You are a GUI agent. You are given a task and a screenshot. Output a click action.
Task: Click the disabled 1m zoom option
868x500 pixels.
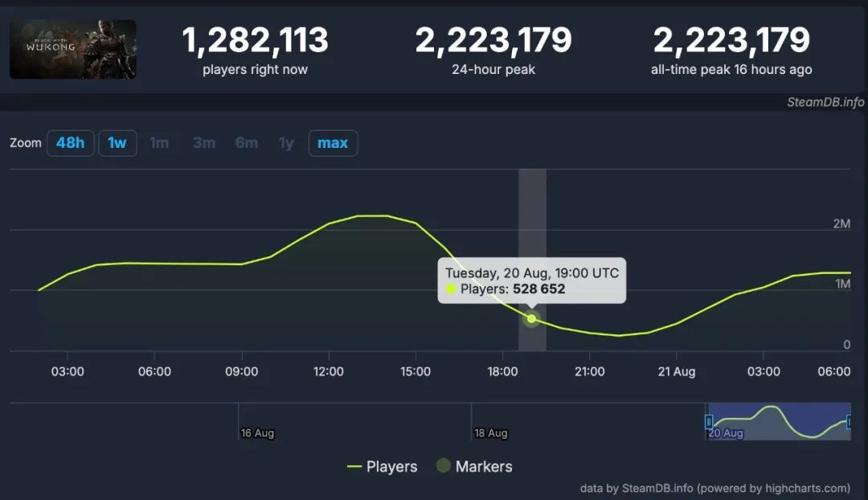click(x=159, y=143)
